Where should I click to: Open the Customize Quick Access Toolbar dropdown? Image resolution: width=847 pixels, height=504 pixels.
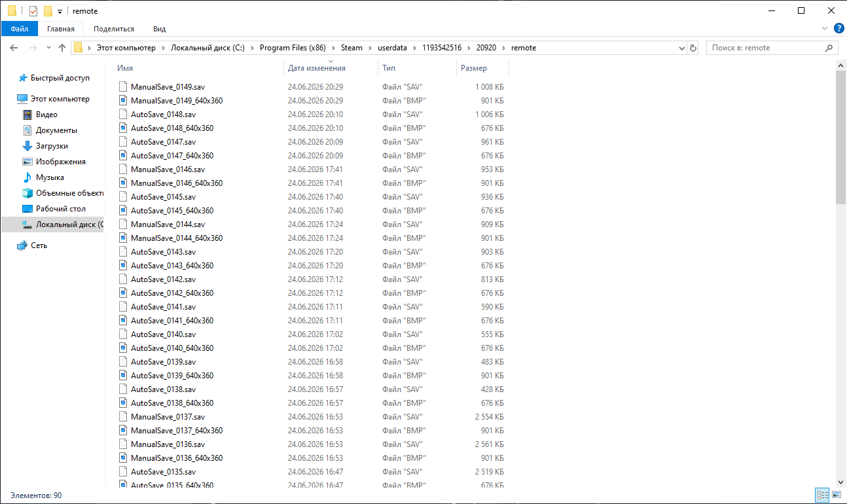point(60,11)
